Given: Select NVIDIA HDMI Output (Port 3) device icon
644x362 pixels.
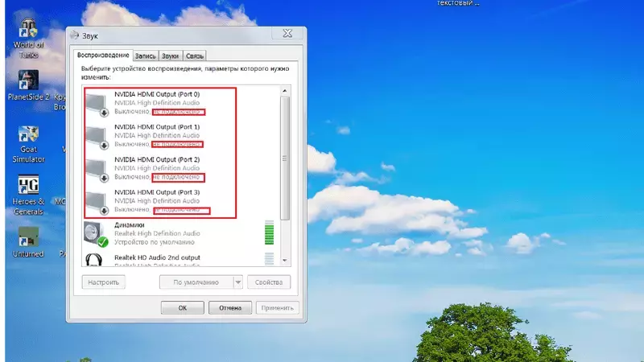Looking at the screenshot, I should pyautogui.click(x=97, y=204).
